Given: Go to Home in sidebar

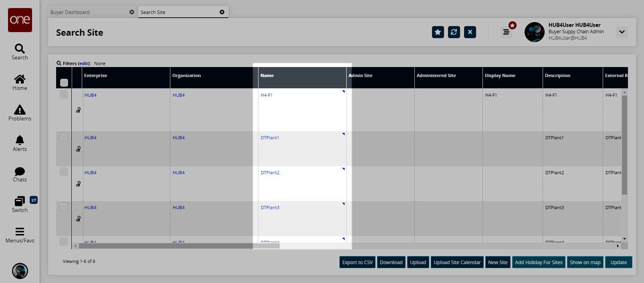Looking at the screenshot, I should (x=20, y=79).
